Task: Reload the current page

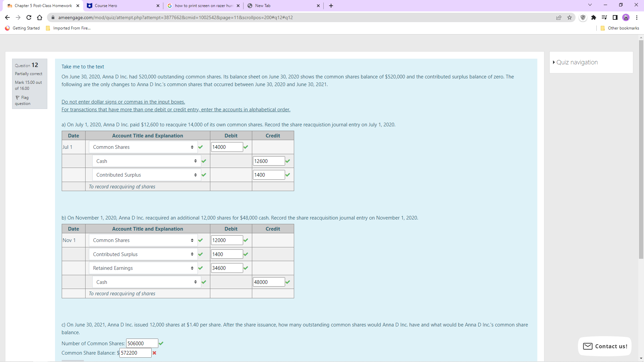Action: click(x=29, y=17)
